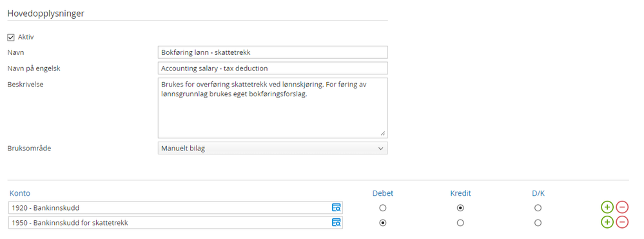Viewport: 644px width, 239px height.
Task: Select D/K for 1920 Bankinnskudd
Action: pyautogui.click(x=538, y=208)
